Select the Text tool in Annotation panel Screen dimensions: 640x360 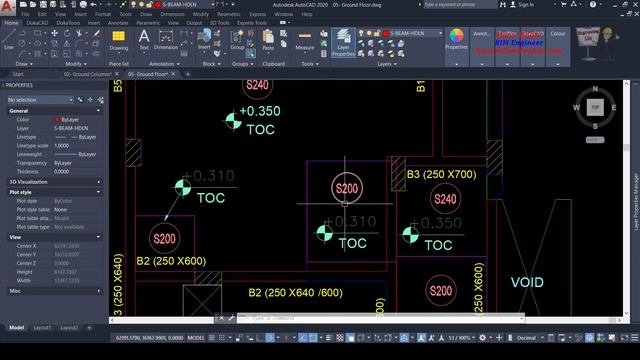[x=144, y=40]
